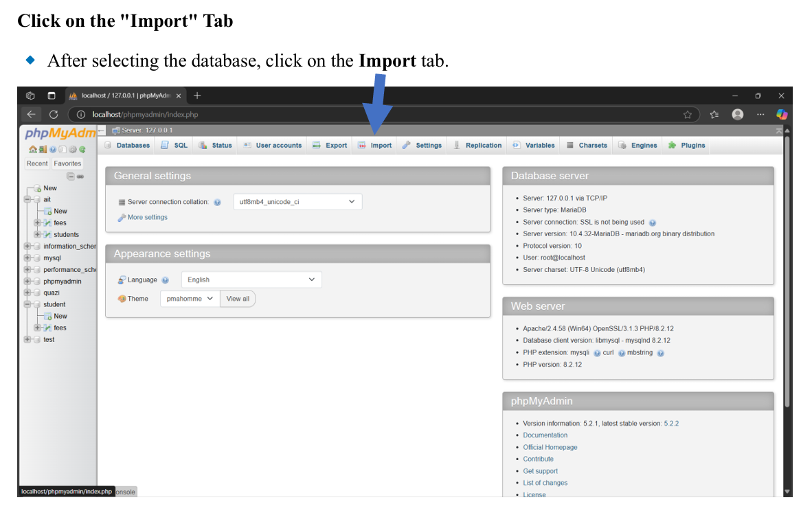Screen dimensions: 812x513
Task: Open the browser profile avatar
Action: pos(737,115)
